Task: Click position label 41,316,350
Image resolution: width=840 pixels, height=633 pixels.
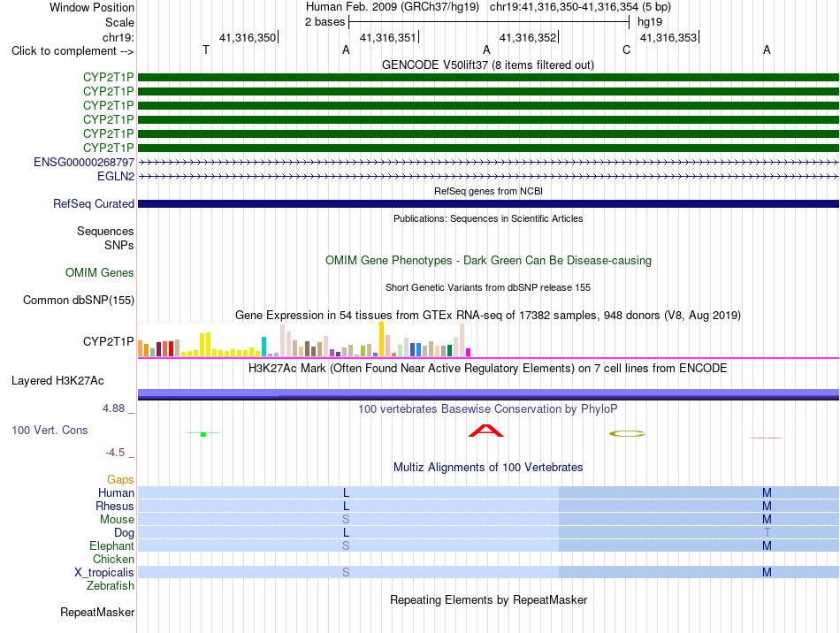Action: coord(248,37)
